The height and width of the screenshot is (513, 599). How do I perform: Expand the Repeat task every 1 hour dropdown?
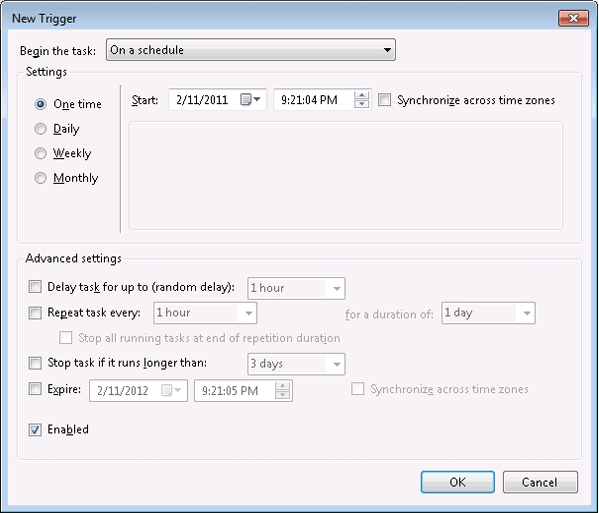click(205, 313)
